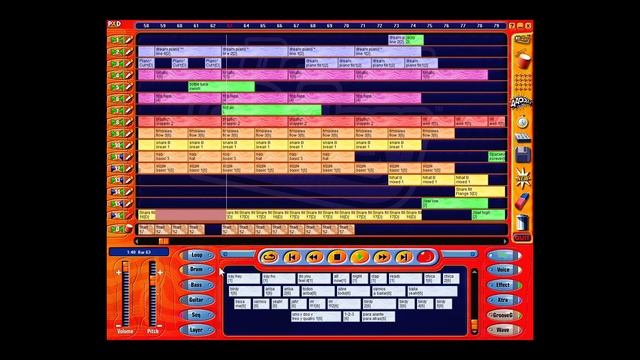This screenshot has width=640, height=360.
Task: Open the Guitar sample category
Action: 197,300
